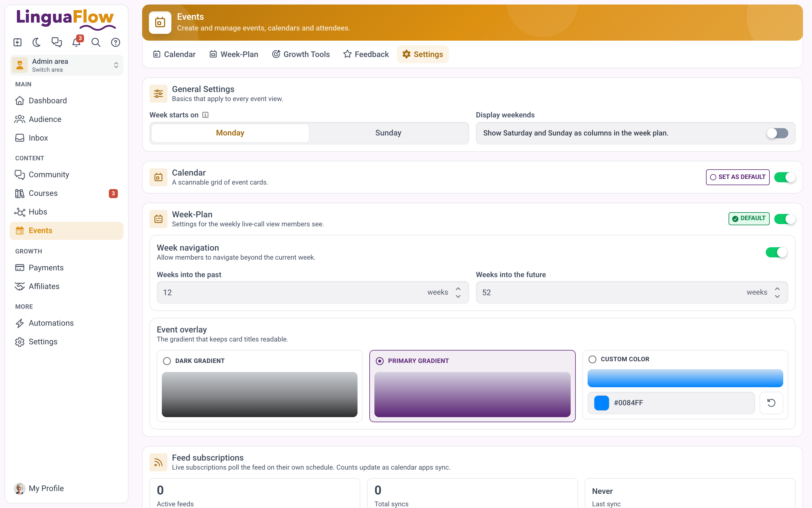Open the Growth Tools tab
This screenshot has height=508, width=812.
click(301, 54)
